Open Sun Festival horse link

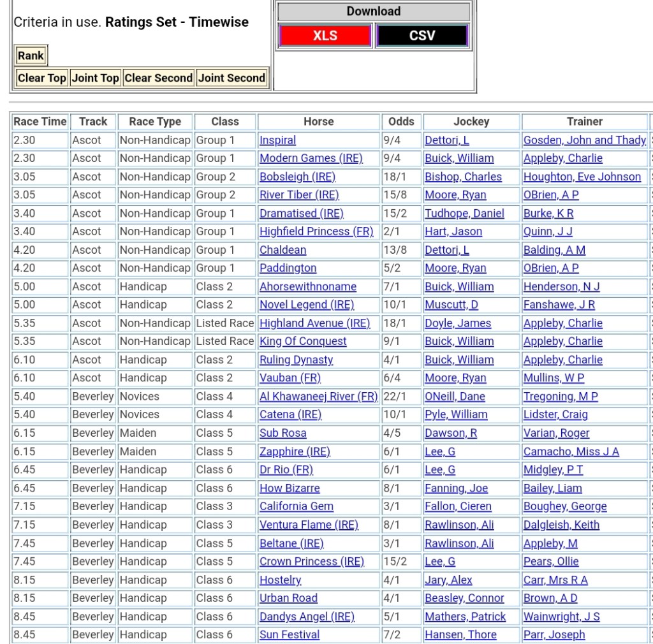(x=290, y=634)
